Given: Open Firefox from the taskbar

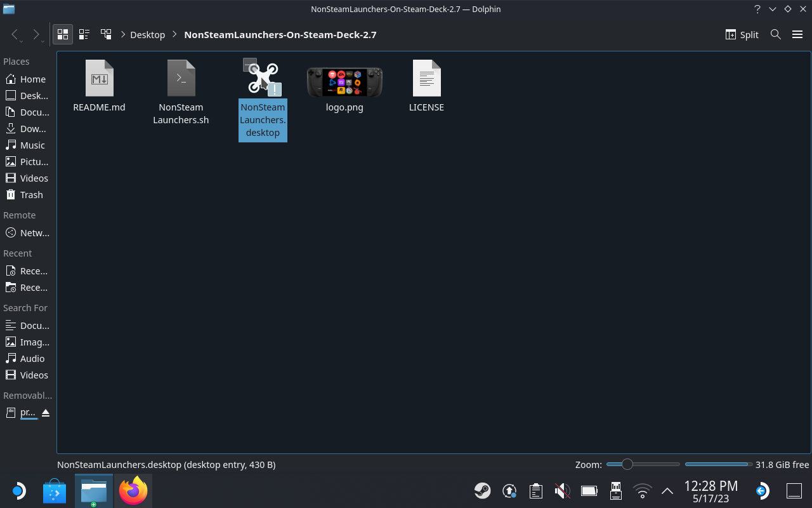Looking at the screenshot, I should click(133, 491).
